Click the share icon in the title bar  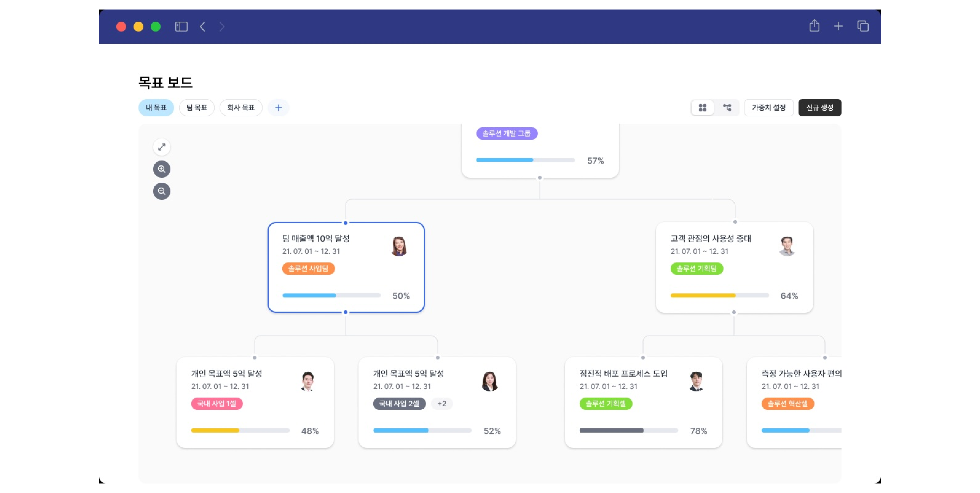(x=814, y=26)
